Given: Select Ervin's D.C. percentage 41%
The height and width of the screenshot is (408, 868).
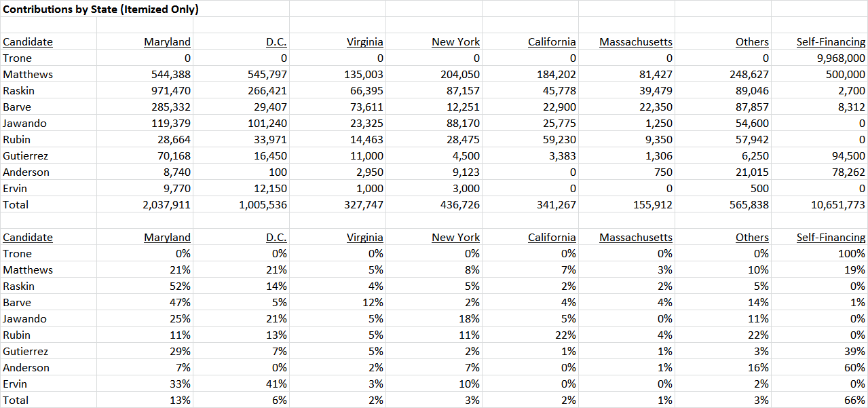Looking at the screenshot, I should pos(277,384).
